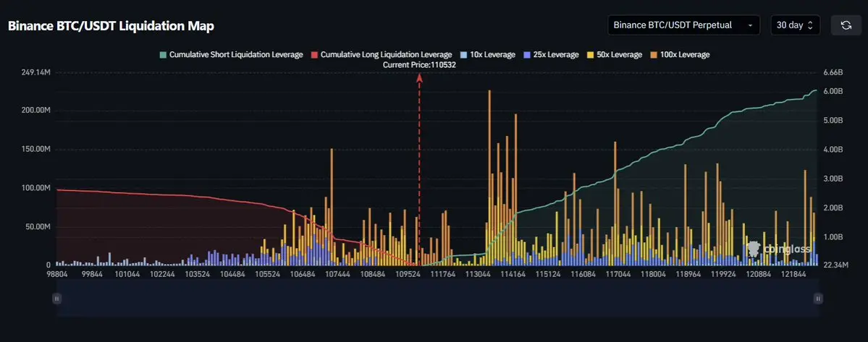Click the 98804 price axis label
This screenshot has height=342, width=868.
pyautogui.click(x=56, y=274)
